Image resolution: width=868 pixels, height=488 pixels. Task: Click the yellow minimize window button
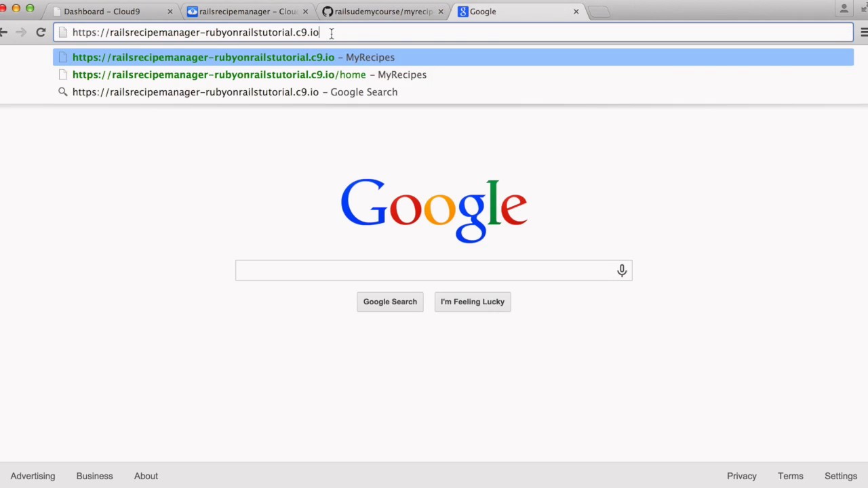[16, 8]
